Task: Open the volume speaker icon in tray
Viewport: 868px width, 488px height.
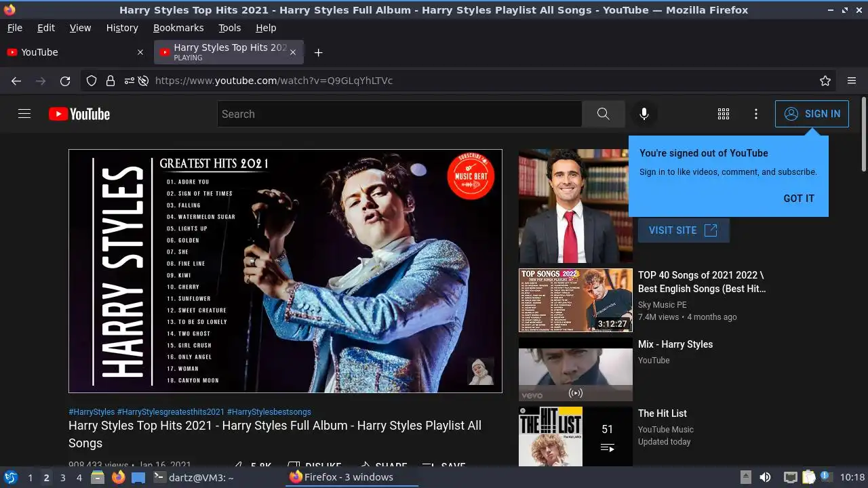Action: (x=765, y=477)
